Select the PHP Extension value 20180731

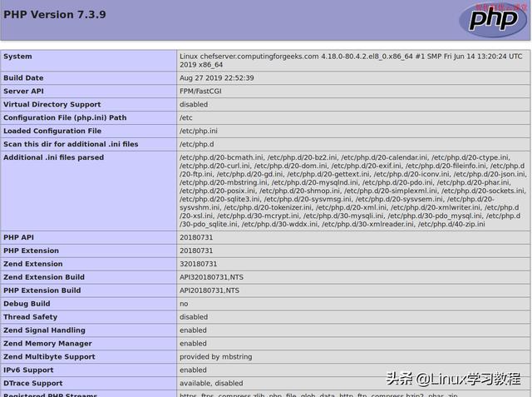tap(196, 251)
